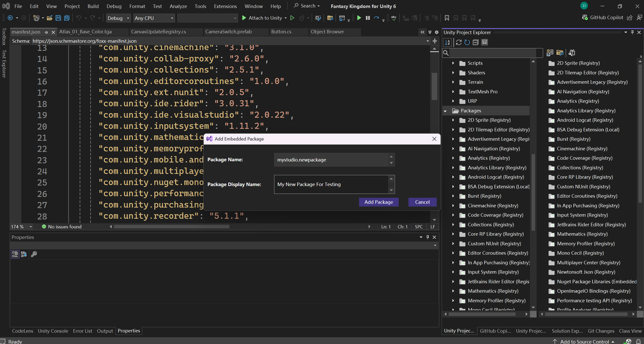Toggle Alphabetical view in Properties panel

24,254
